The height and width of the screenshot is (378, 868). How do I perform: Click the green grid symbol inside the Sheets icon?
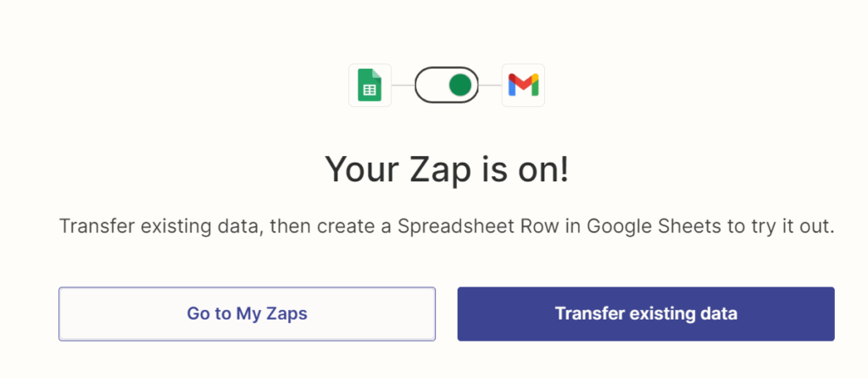tap(370, 89)
